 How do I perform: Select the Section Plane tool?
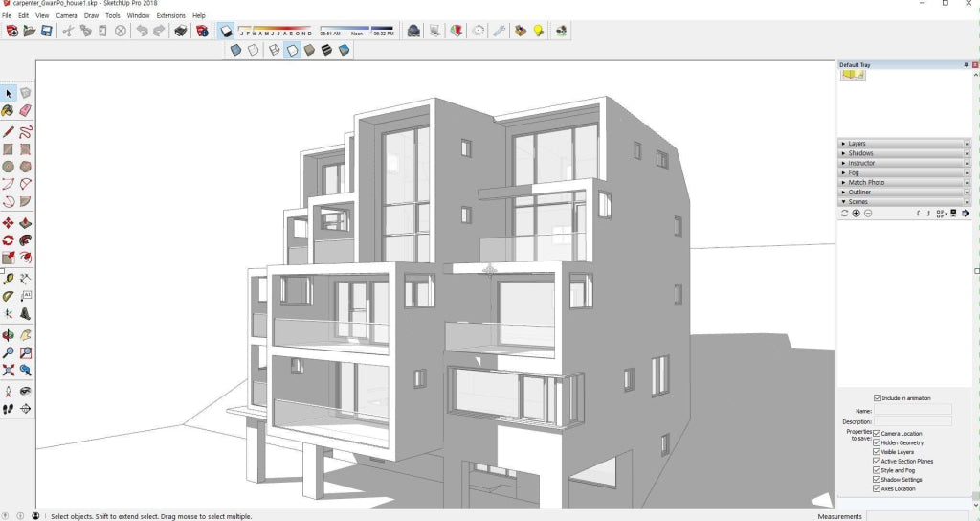point(25,409)
